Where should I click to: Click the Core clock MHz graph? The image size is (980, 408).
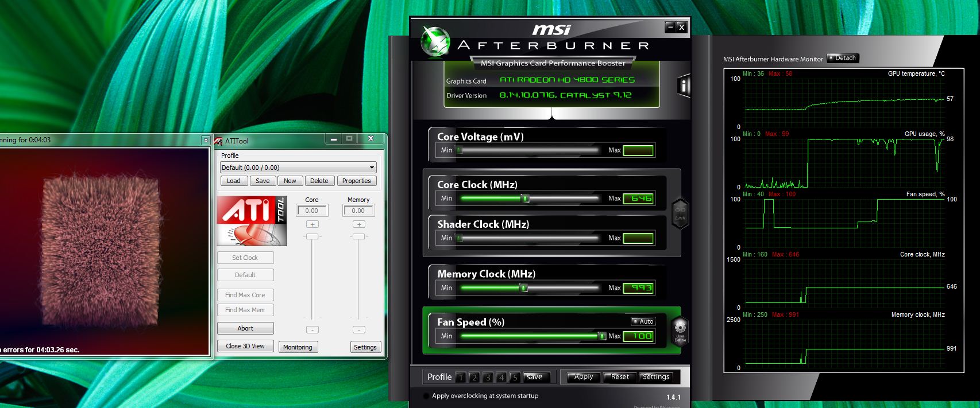tap(844, 283)
